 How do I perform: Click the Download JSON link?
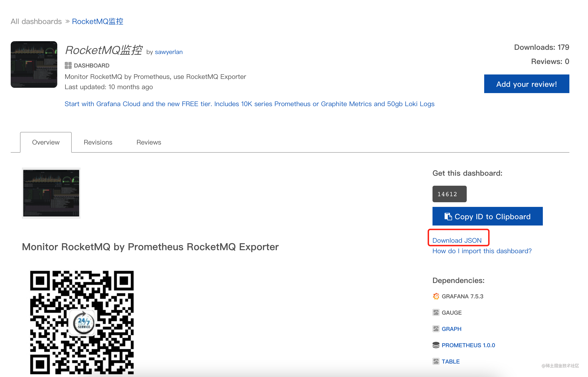pyautogui.click(x=457, y=240)
